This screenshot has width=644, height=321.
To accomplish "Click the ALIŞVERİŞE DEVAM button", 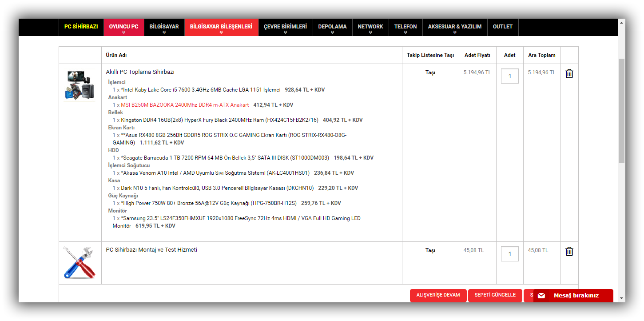I will pos(438,295).
